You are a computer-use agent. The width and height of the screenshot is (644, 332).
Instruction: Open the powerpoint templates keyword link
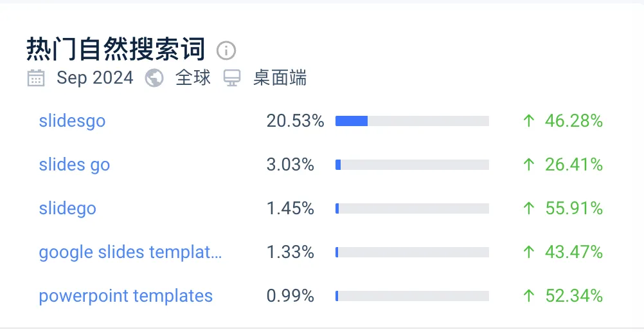point(126,296)
